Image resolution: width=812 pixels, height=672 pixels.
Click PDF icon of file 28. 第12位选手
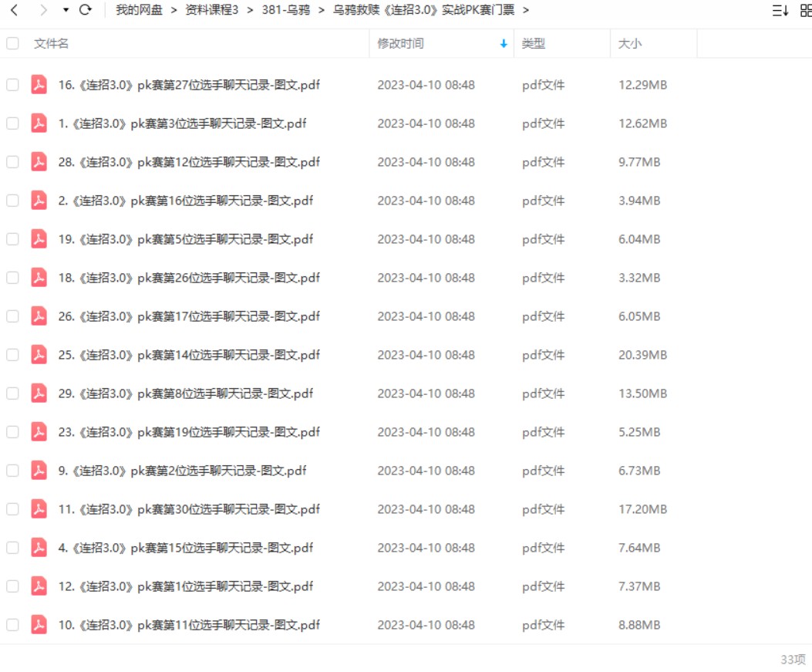[39, 162]
